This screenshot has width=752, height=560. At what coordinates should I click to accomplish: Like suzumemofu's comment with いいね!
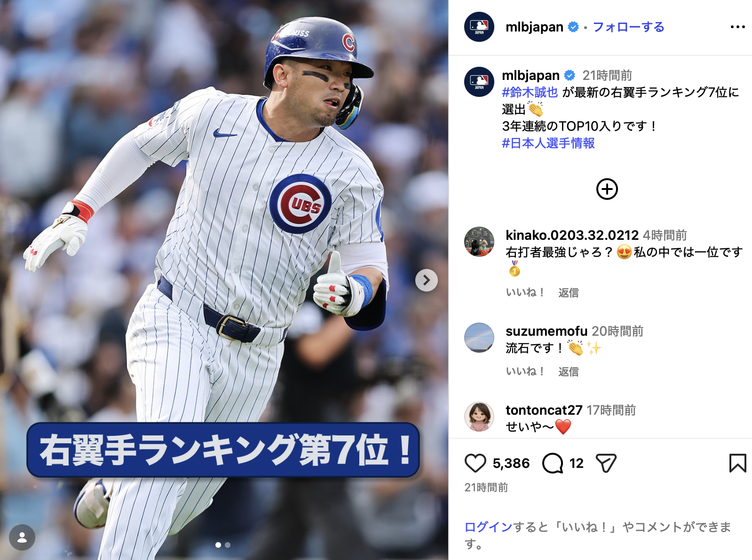tap(525, 371)
